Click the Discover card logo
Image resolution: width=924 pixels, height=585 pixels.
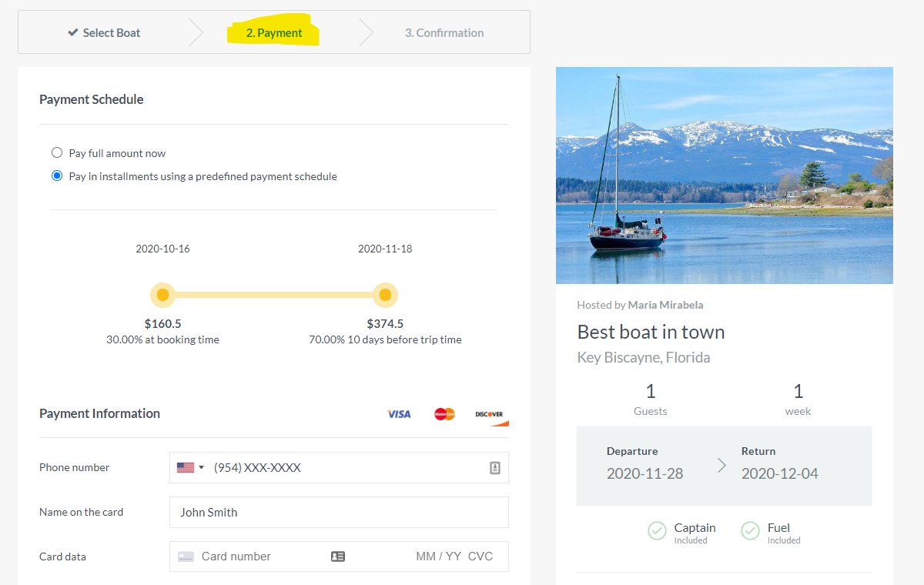point(490,415)
